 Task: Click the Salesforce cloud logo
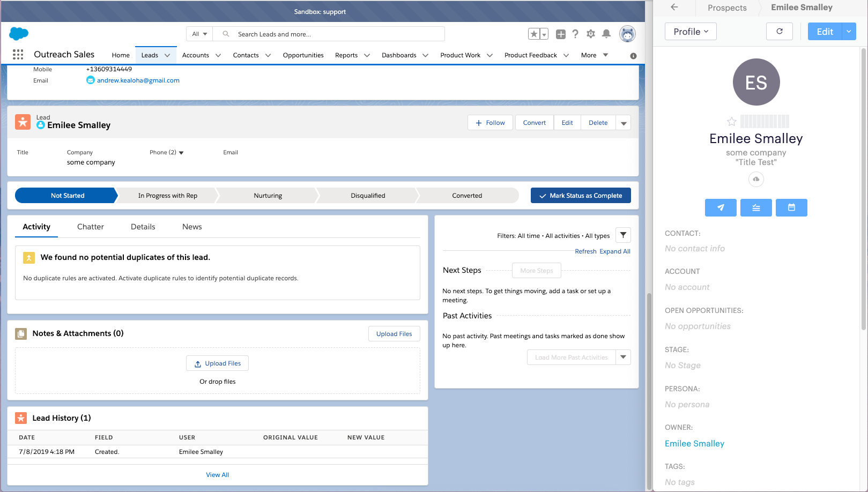(19, 34)
